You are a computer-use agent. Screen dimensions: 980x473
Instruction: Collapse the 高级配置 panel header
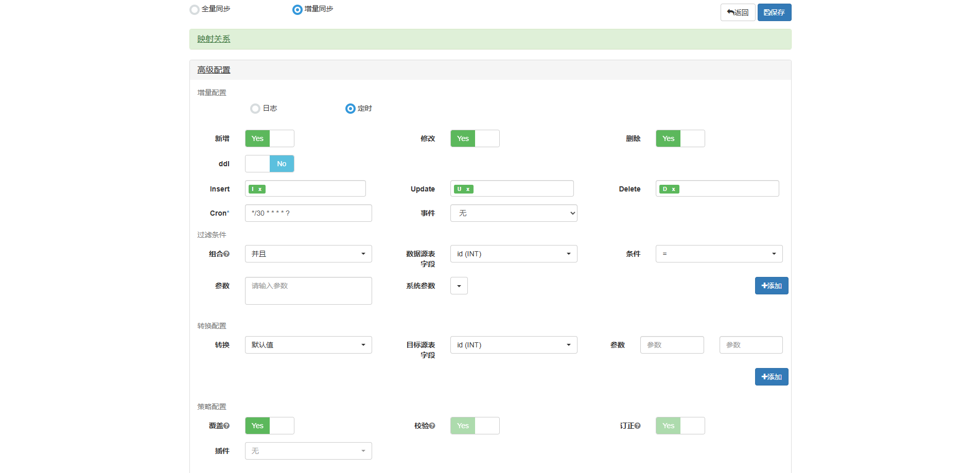[x=214, y=70]
